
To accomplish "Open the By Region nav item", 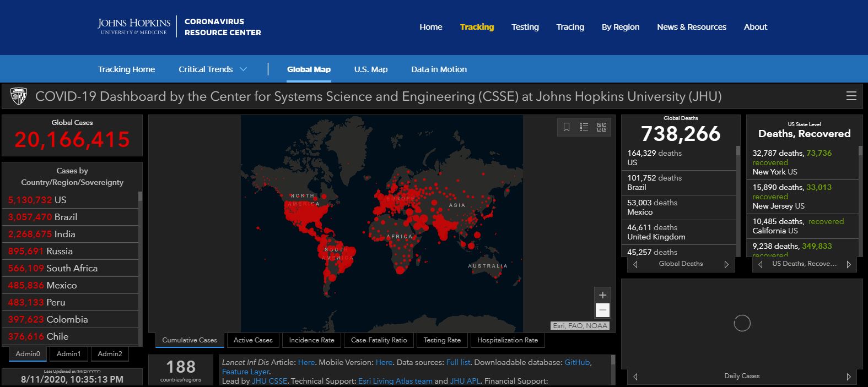I will click(621, 27).
